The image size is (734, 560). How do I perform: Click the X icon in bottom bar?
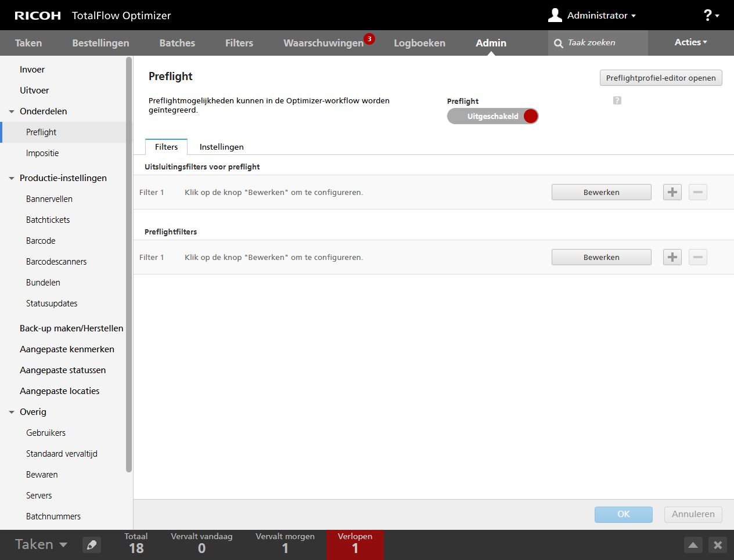[718, 545]
